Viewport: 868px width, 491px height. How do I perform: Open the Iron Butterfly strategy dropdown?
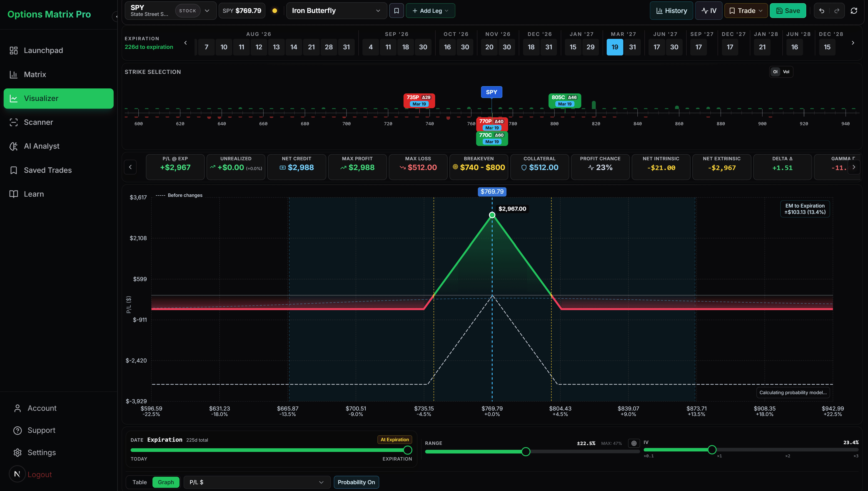tap(337, 11)
